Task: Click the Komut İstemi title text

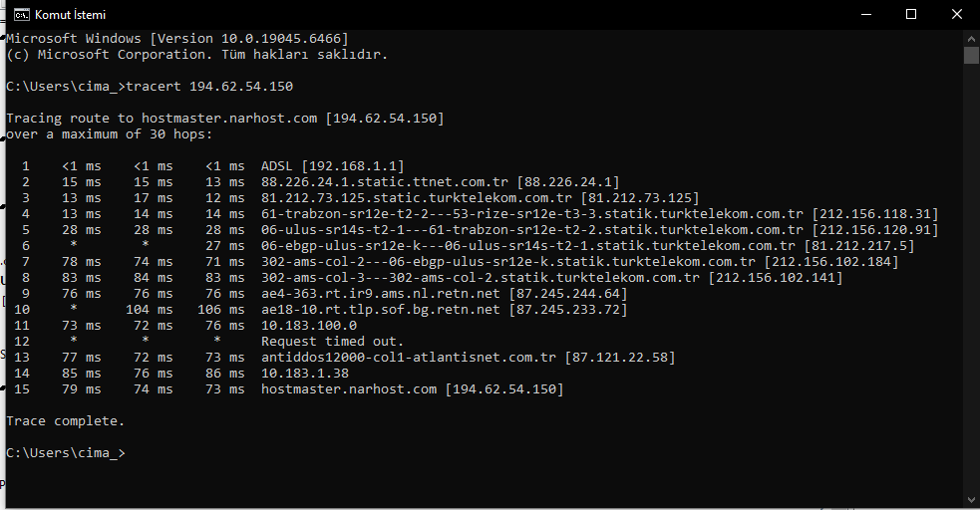Action: (x=70, y=14)
